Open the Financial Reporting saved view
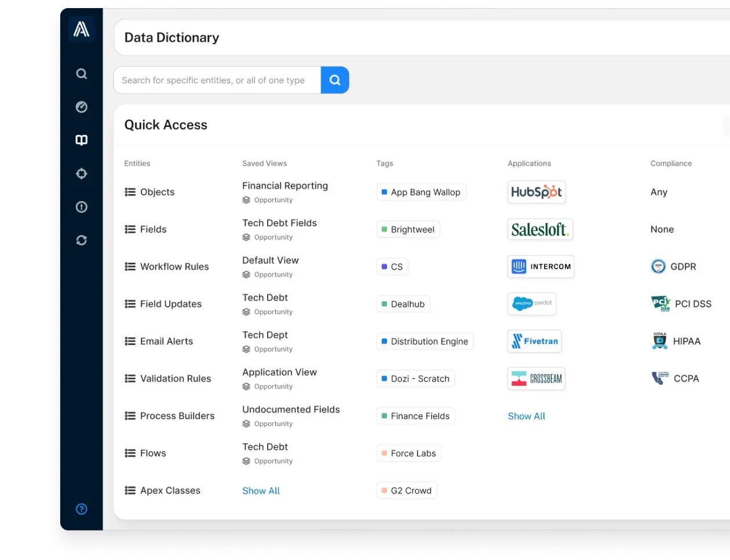730x560 pixels. [285, 186]
